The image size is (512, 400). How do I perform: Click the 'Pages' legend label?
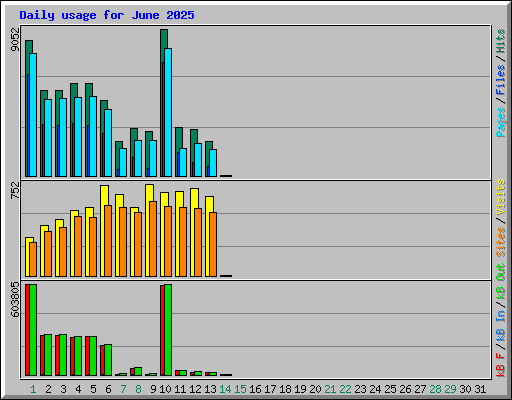[x=501, y=122]
